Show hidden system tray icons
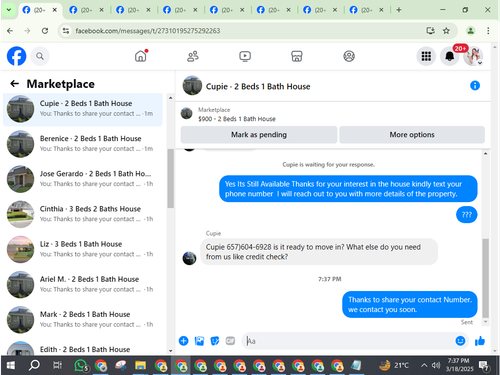The width and height of the screenshot is (500, 375). (x=424, y=365)
